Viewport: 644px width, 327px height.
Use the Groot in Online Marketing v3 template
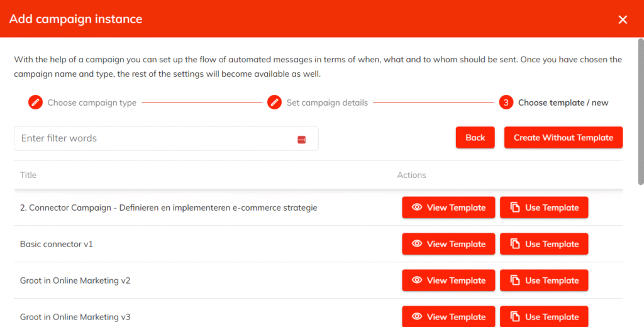[x=544, y=317]
